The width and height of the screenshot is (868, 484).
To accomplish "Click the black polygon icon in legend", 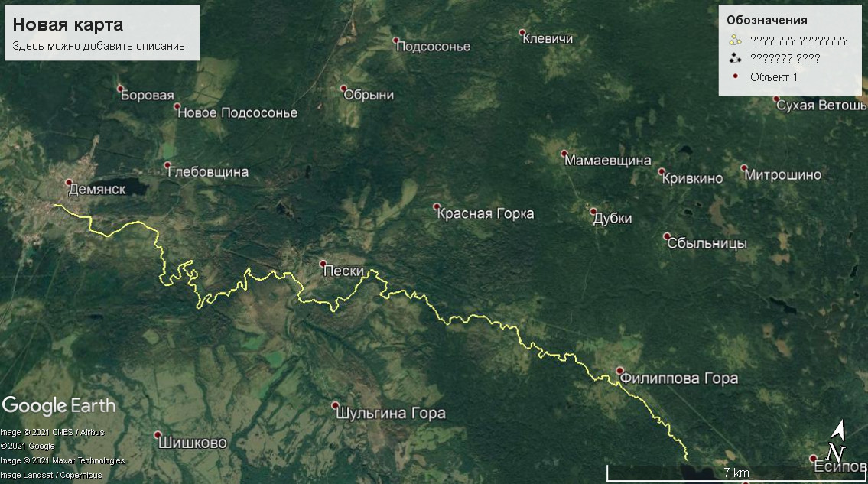I will click(x=735, y=57).
